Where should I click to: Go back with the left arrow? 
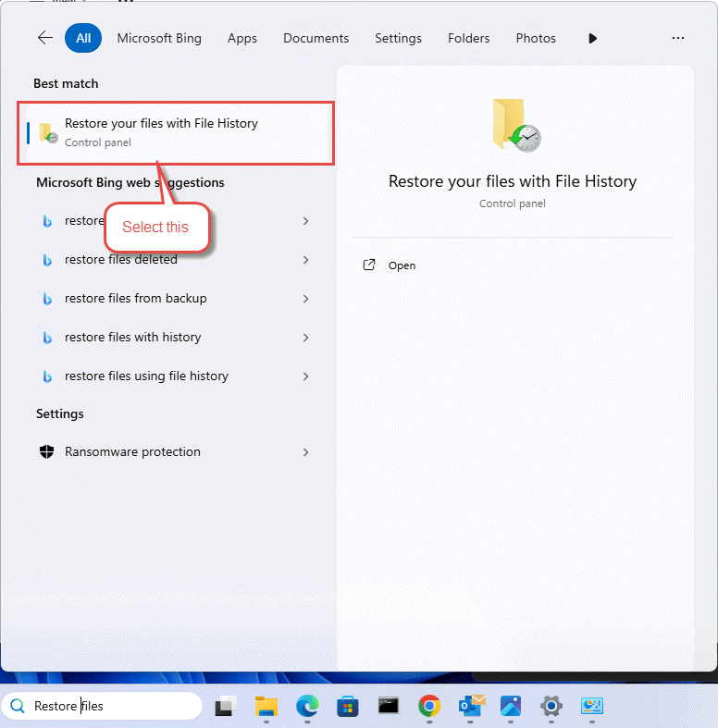(45, 38)
